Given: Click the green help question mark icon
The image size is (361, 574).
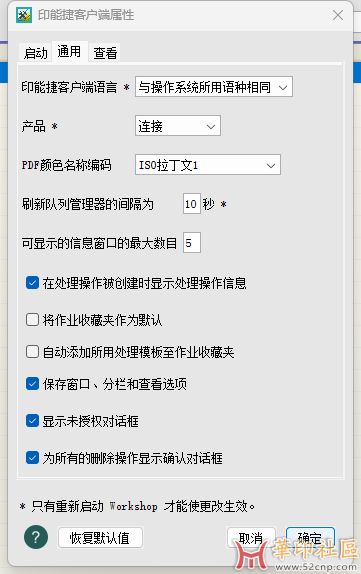Looking at the screenshot, I should (36, 537).
